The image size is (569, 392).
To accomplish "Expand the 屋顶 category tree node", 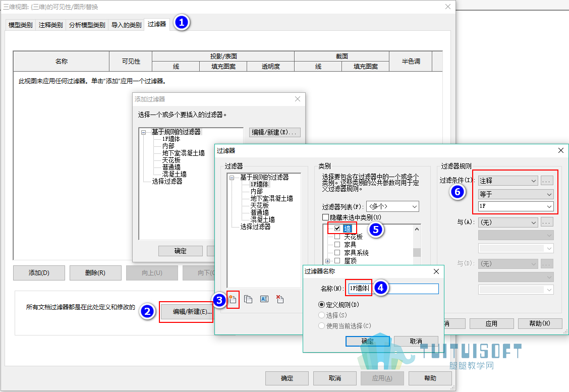I will [x=327, y=261].
